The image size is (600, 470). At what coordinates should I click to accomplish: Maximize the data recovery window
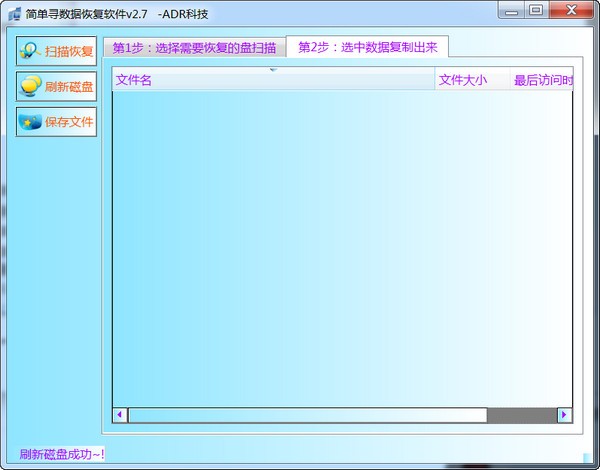[x=537, y=10]
